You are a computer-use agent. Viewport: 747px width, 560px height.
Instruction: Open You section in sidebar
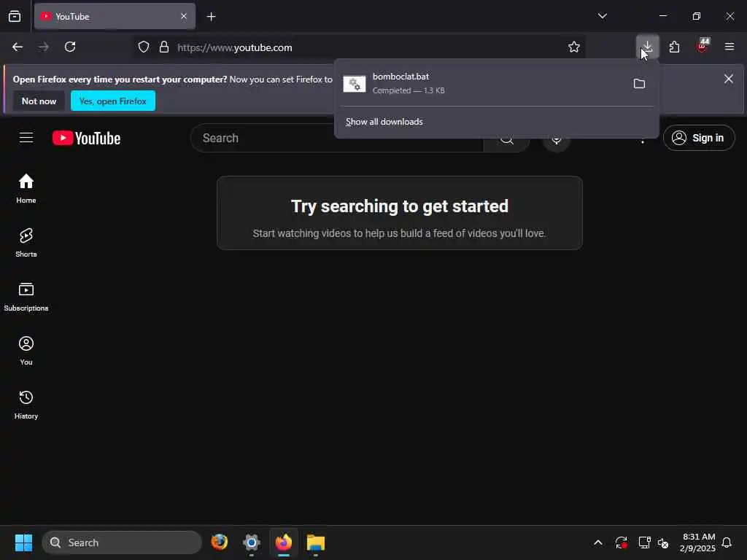click(26, 351)
